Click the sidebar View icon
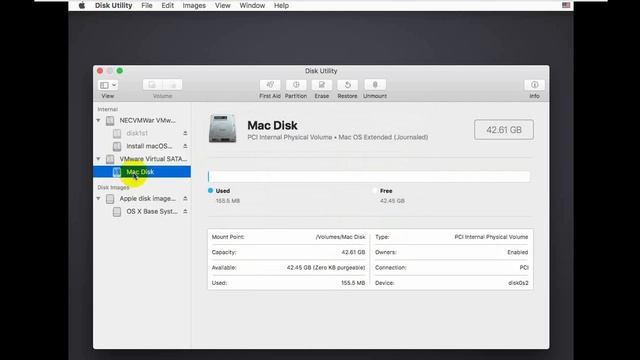The height and width of the screenshot is (360, 640). [x=104, y=85]
